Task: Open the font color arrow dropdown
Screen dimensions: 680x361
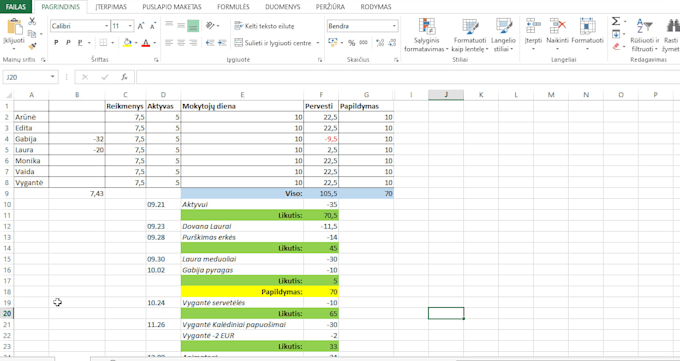Action: (154, 43)
